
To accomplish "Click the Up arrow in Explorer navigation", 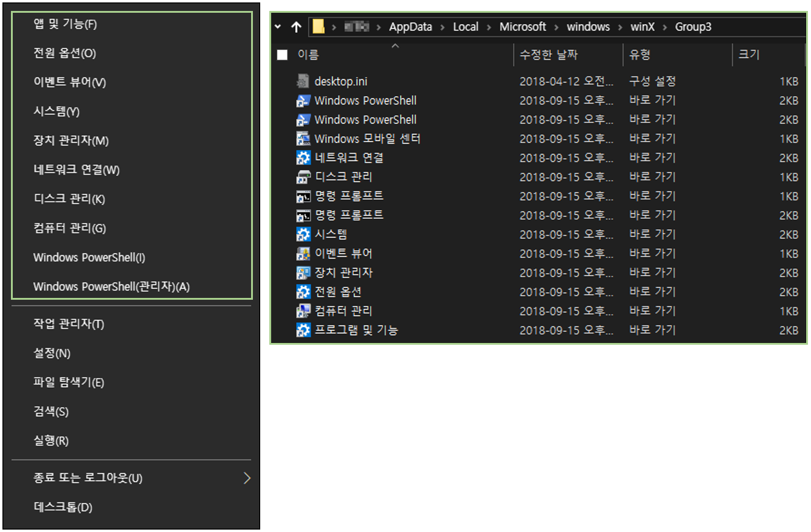I will [x=297, y=27].
